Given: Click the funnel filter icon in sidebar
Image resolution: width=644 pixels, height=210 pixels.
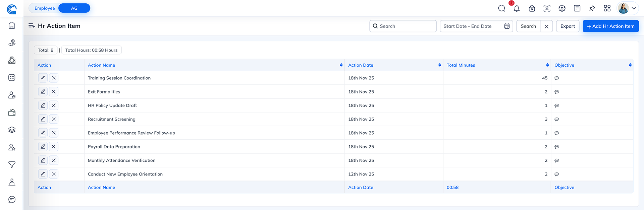Looking at the screenshot, I should (12, 165).
